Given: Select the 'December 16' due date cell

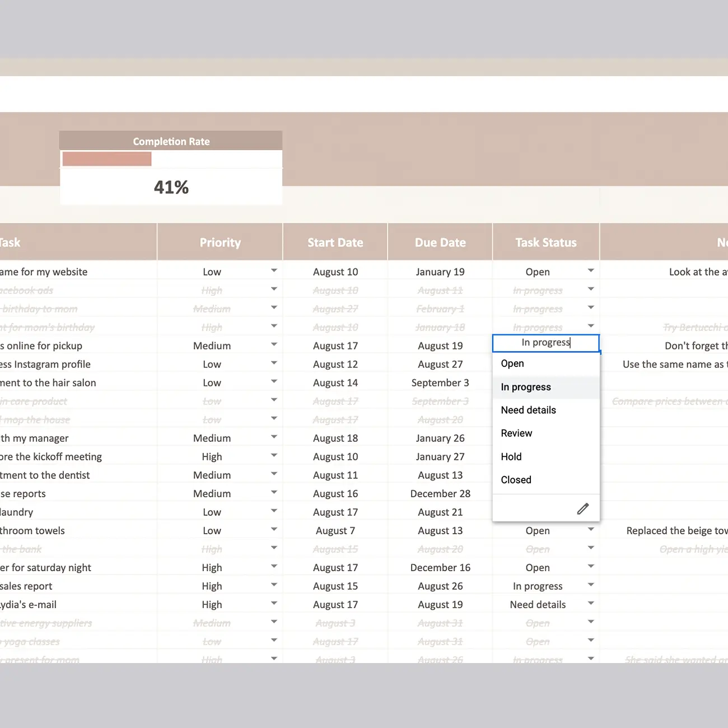Looking at the screenshot, I should coord(440,568).
